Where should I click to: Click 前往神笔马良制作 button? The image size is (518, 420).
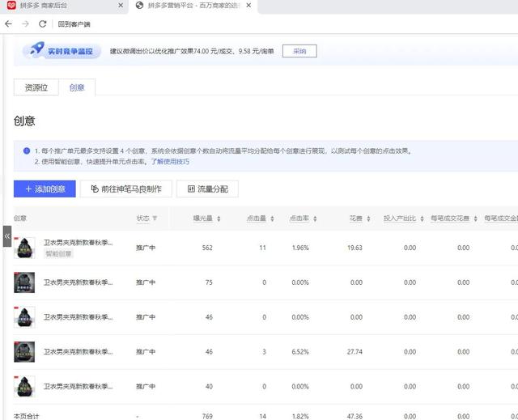click(126, 189)
